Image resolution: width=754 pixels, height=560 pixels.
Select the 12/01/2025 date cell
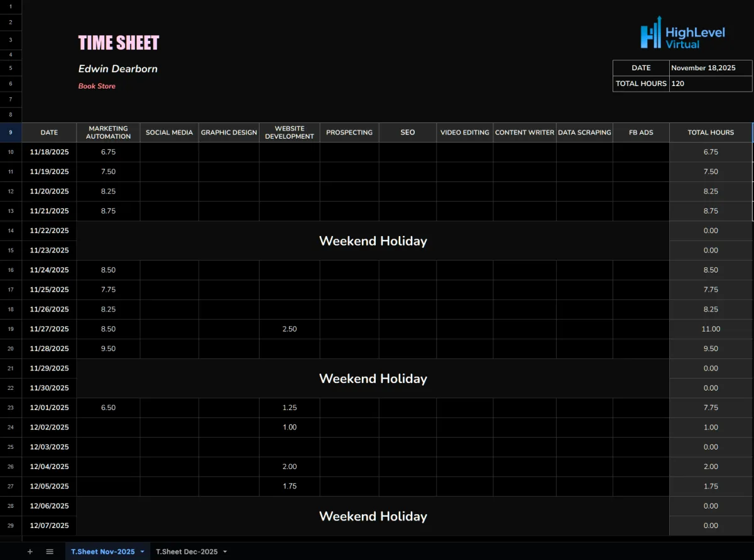pyautogui.click(x=49, y=407)
